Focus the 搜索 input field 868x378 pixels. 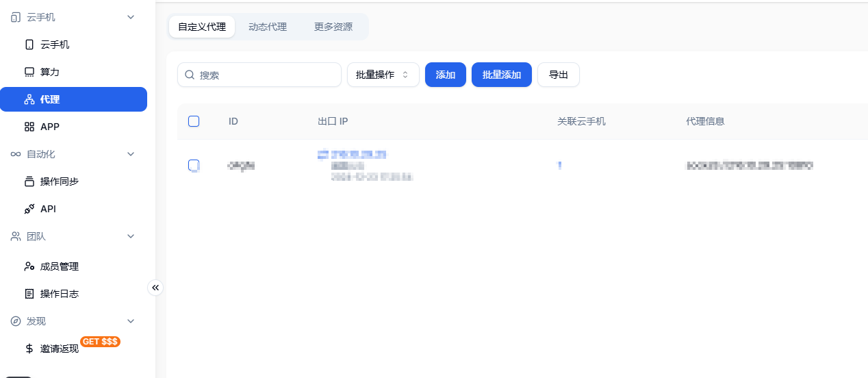[x=259, y=75]
